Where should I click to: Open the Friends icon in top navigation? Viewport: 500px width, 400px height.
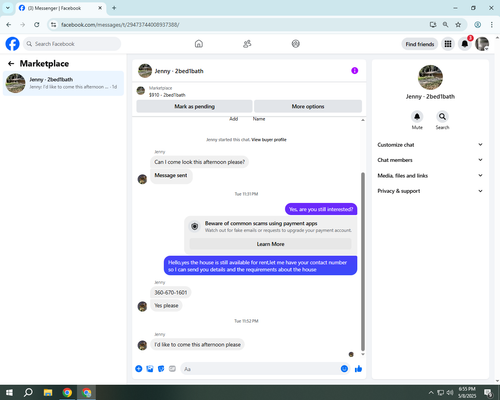point(247,44)
